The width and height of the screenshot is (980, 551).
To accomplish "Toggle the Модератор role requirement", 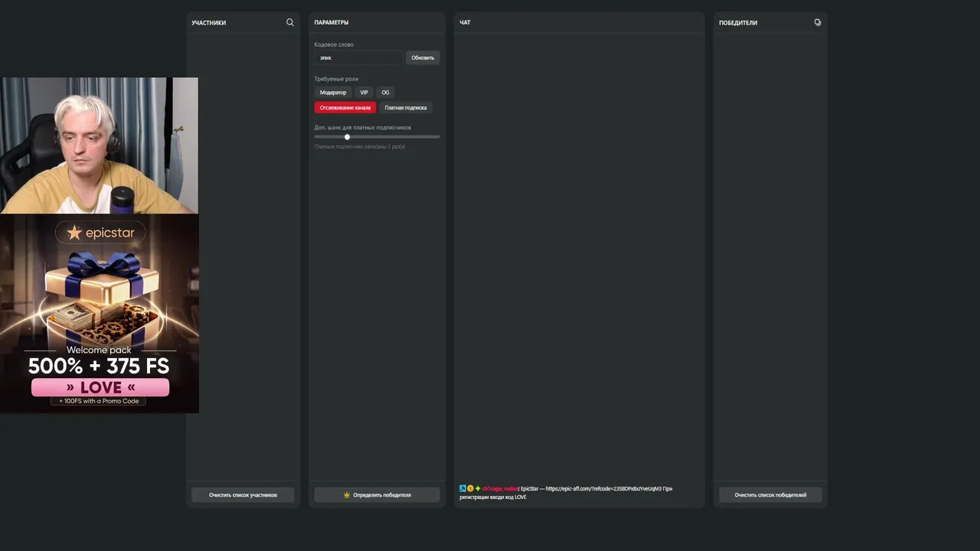I will [x=333, y=93].
